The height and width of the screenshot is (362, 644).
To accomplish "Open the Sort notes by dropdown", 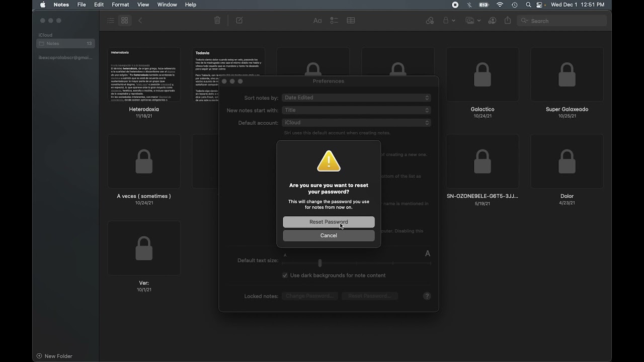I will (x=356, y=98).
